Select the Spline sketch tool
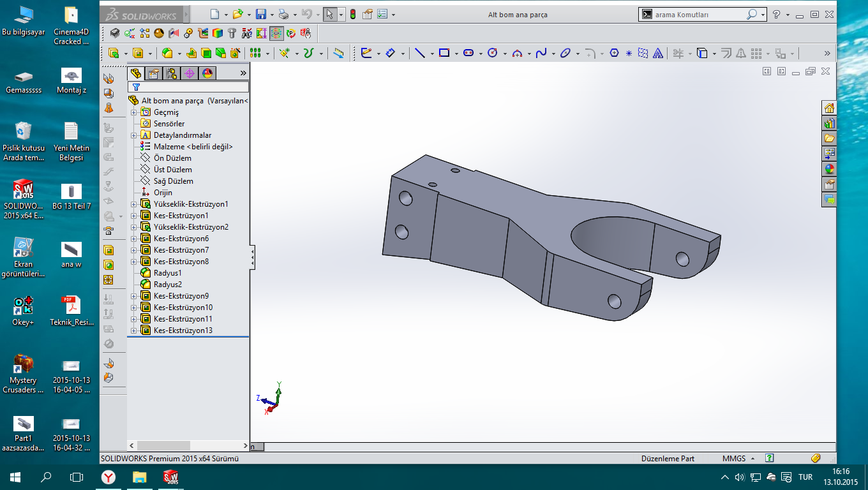868x490 pixels. [541, 54]
